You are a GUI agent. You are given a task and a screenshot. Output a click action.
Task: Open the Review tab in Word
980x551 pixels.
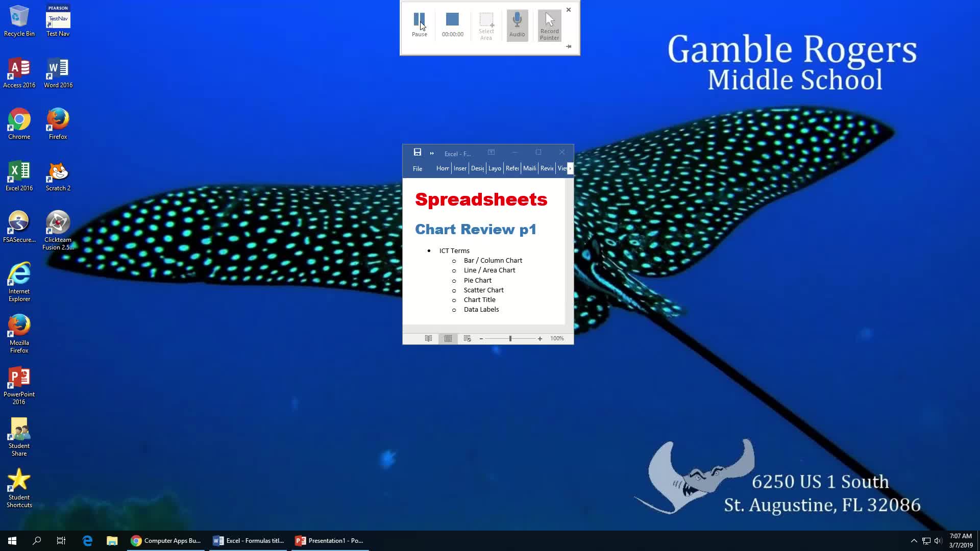click(x=547, y=168)
